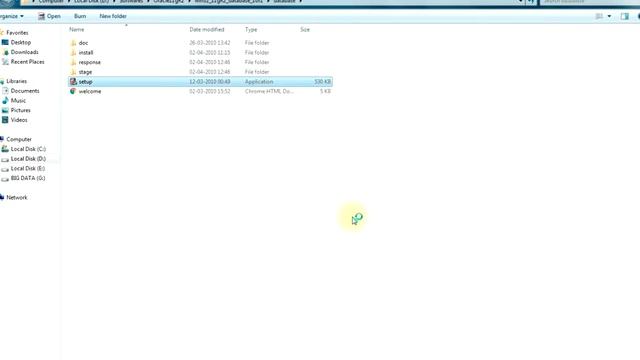Click the Burn toolbar button
This screenshot has height=360, width=640.
click(80, 16)
